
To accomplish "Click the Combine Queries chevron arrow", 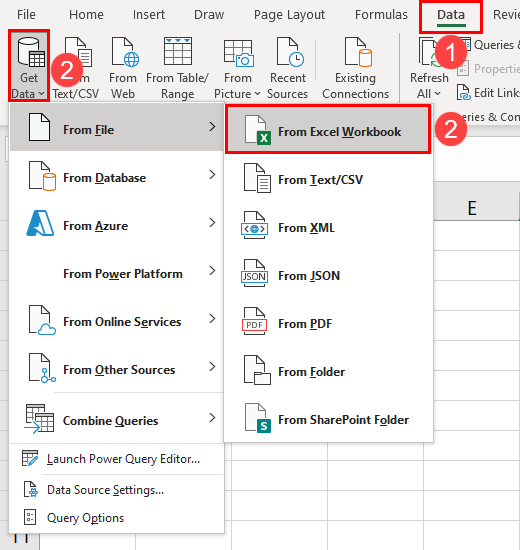I will tap(212, 418).
